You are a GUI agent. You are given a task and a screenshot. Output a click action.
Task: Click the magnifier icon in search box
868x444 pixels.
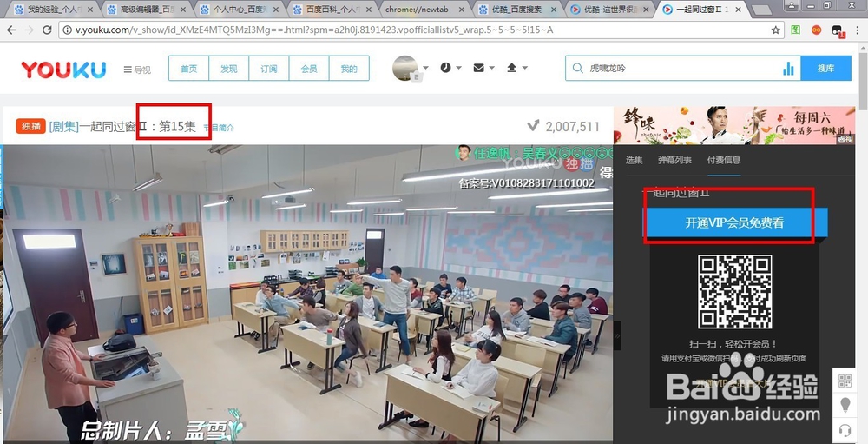pos(577,68)
